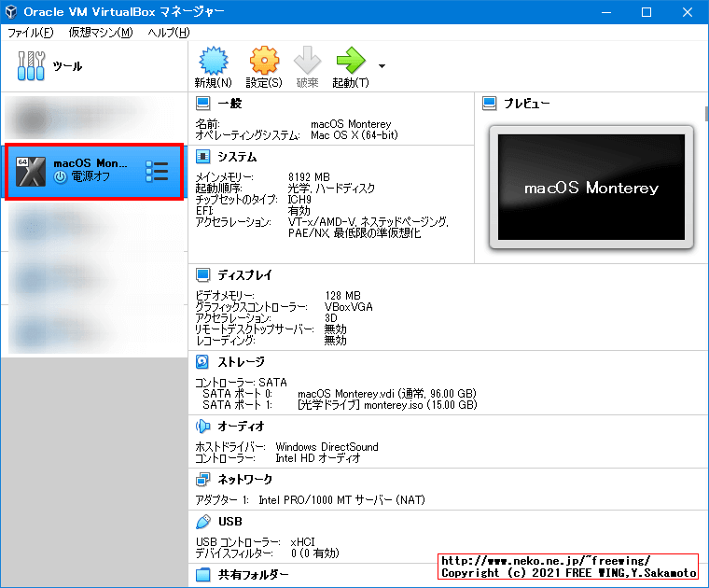Open the システム section header

click(237, 157)
